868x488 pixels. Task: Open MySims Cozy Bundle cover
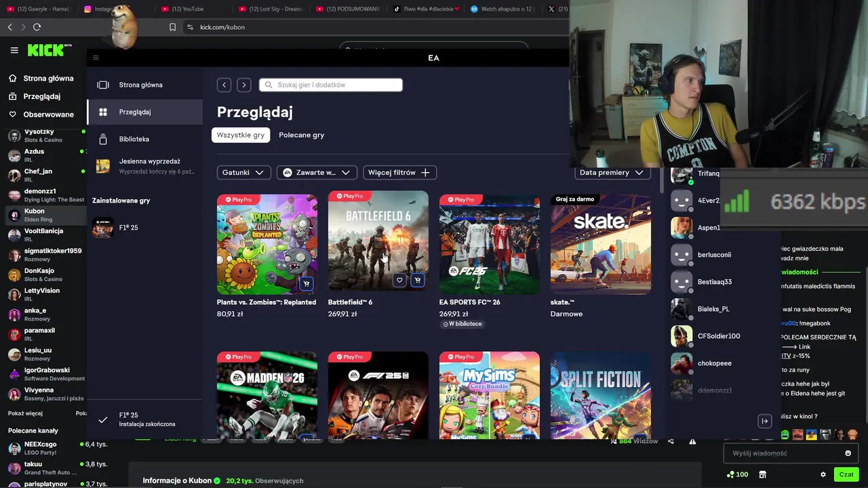click(489, 395)
